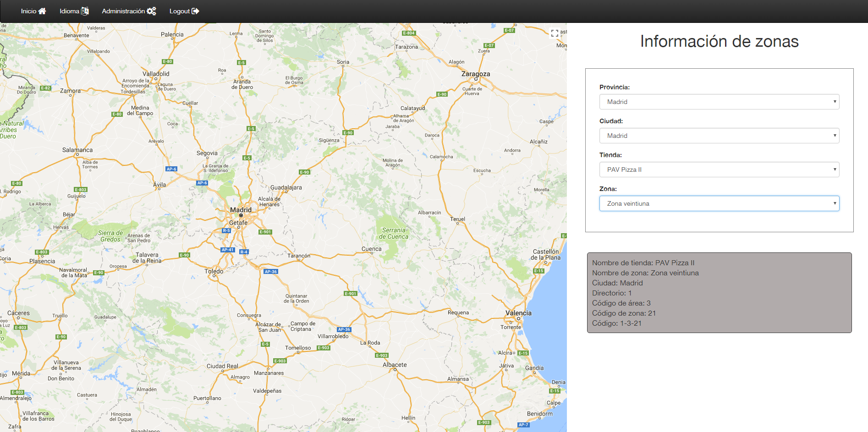The width and height of the screenshot is (868, 432).
Task: Expand the Zona dropdown Zona veintiuna
Action: point(719,203)
